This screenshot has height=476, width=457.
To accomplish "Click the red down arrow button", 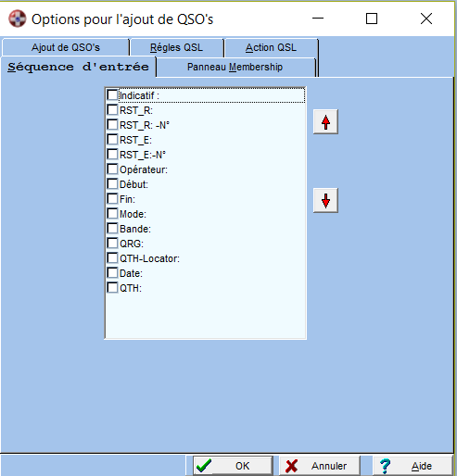I will coord(325,200).
